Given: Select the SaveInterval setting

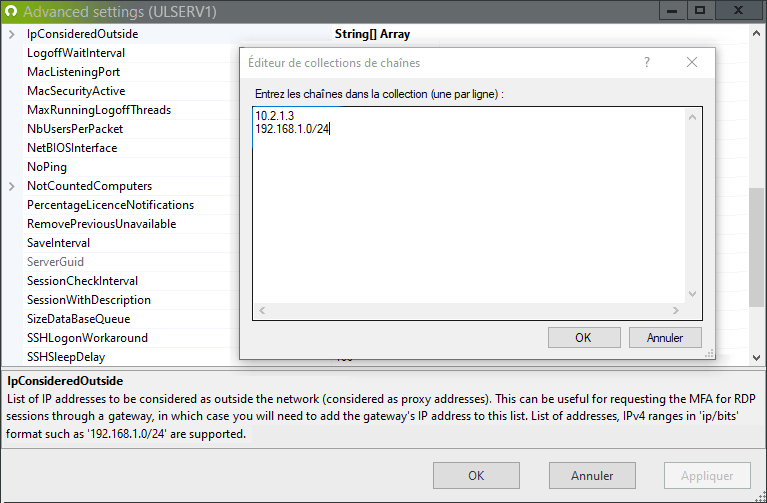Looking at the screenshot, I should (x=58, y=243).
